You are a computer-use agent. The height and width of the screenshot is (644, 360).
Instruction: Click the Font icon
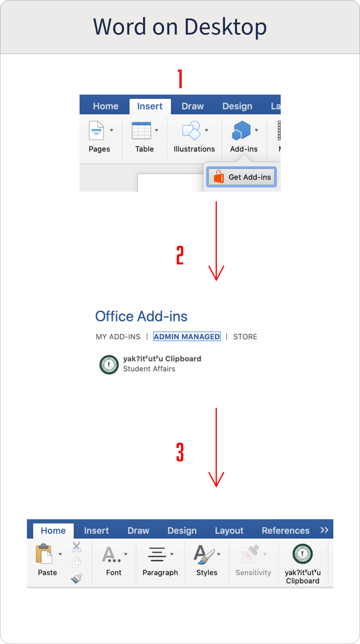click(111, 554)
